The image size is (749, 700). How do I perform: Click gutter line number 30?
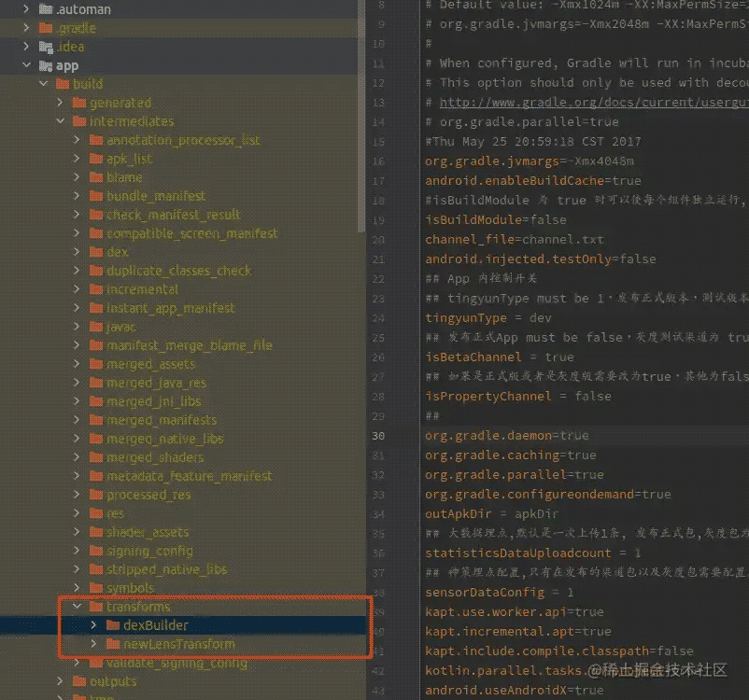point(378,436)
